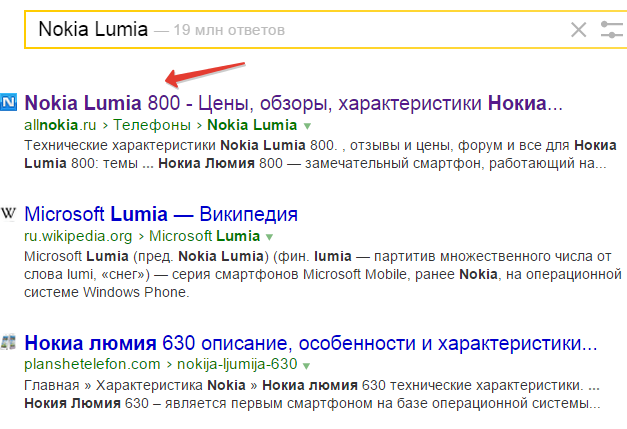Clear the search query with the X icon

pos(578,30)
